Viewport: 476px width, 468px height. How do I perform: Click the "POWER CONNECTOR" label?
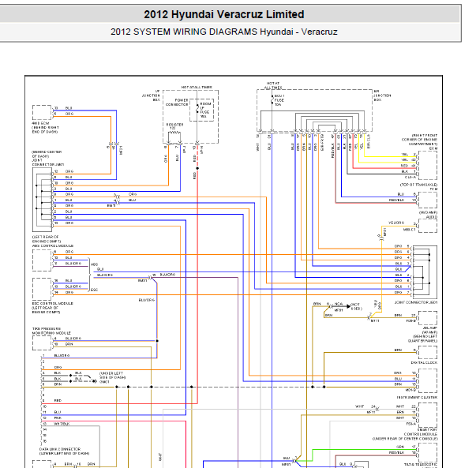pyautogui.click(x=177, y=103)
